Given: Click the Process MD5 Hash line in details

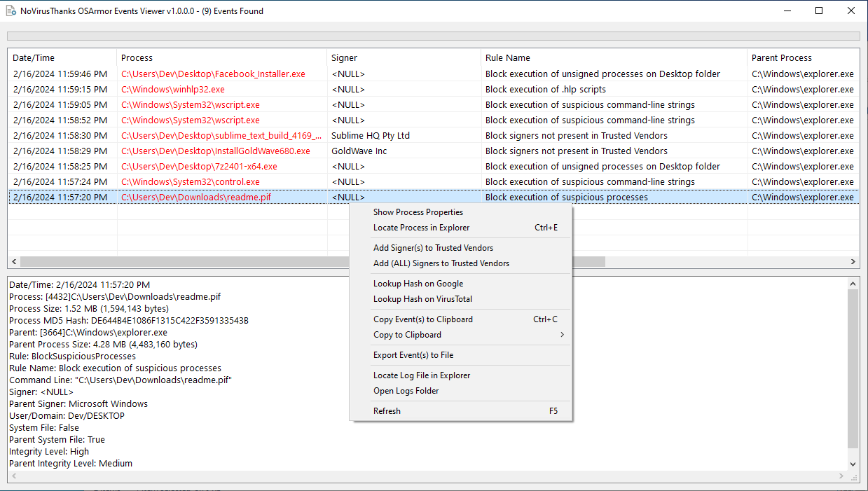Looking at the screenshot, I should point(129,321).
